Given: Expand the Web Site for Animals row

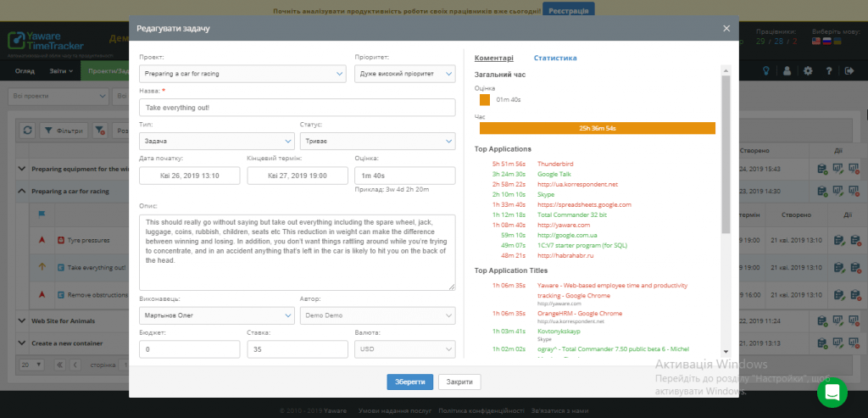Looking at the screenshot, I should coord(20,321).
